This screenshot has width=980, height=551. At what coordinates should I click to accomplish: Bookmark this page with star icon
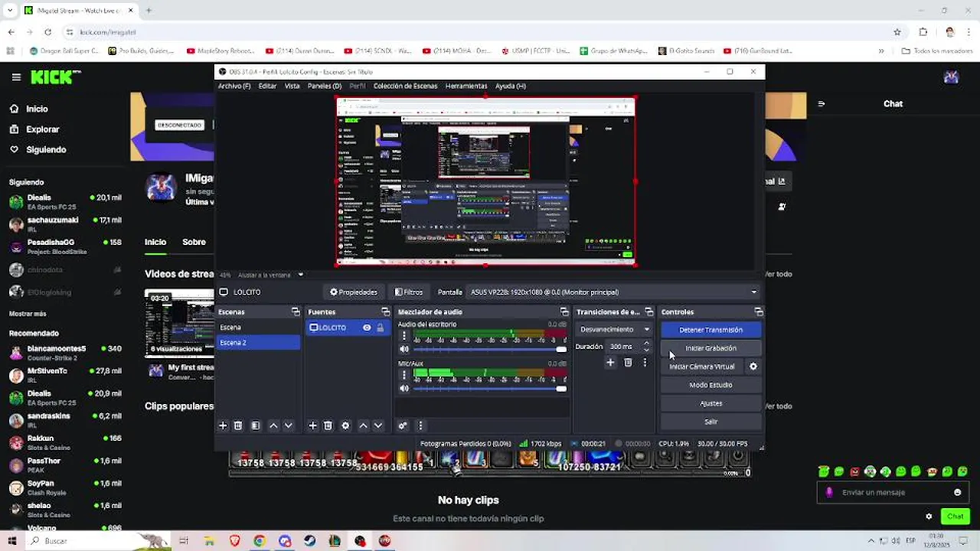pyautogui.click(x=897, y=32)
